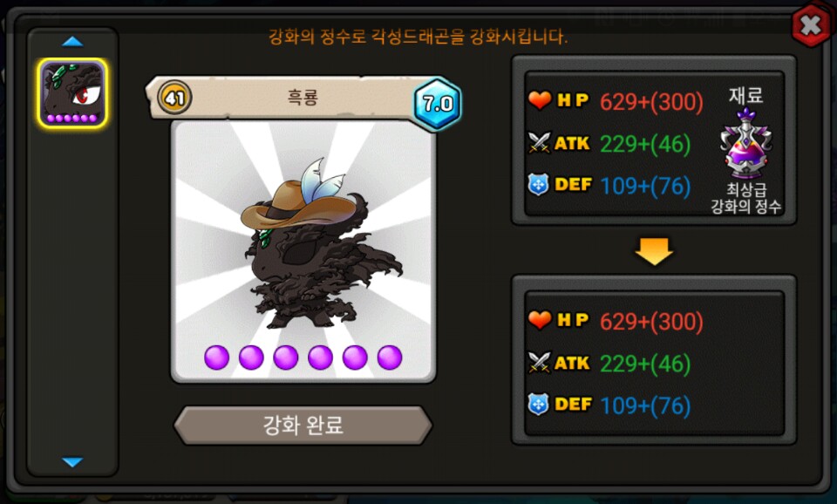Click the down arrow in dragon list
This screenshot has width=837, height=504.
[x=72, y=462]
